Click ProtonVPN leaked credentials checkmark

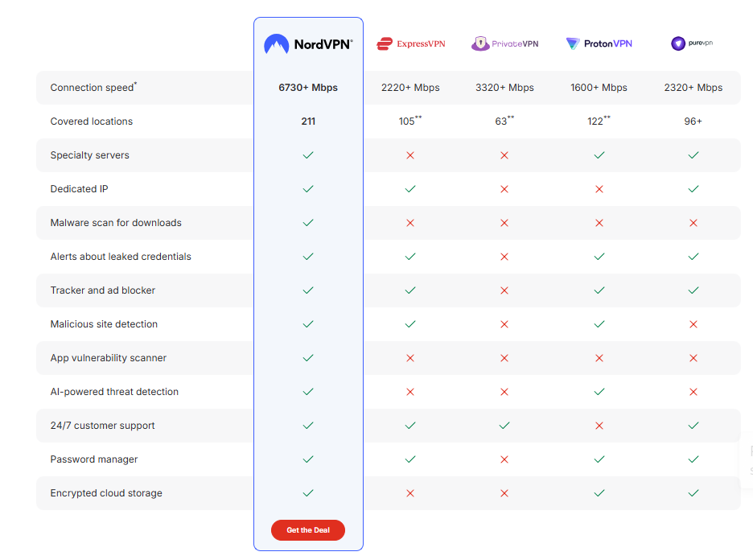(x=599, y=257)
